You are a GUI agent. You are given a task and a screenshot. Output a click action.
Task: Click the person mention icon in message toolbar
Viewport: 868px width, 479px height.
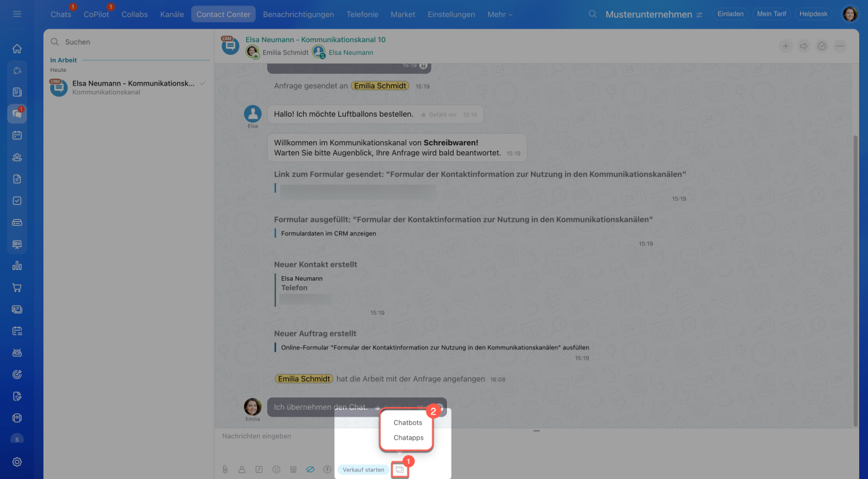pos(242,470)
